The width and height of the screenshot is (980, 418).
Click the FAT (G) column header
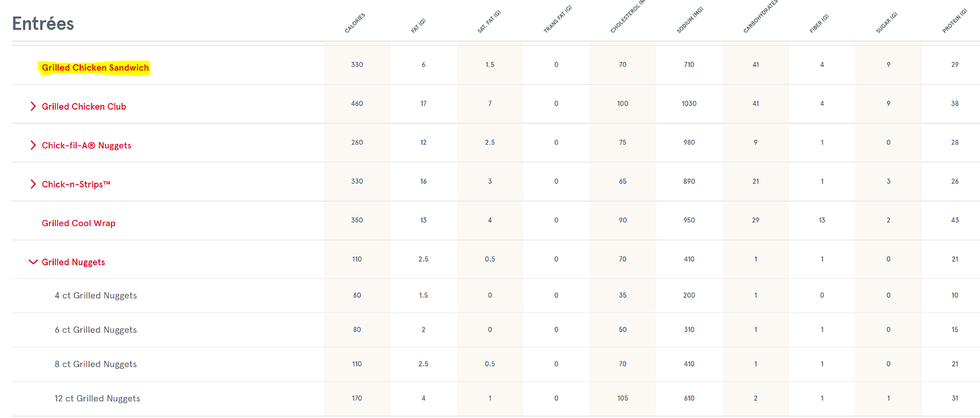tap(418, 26)
